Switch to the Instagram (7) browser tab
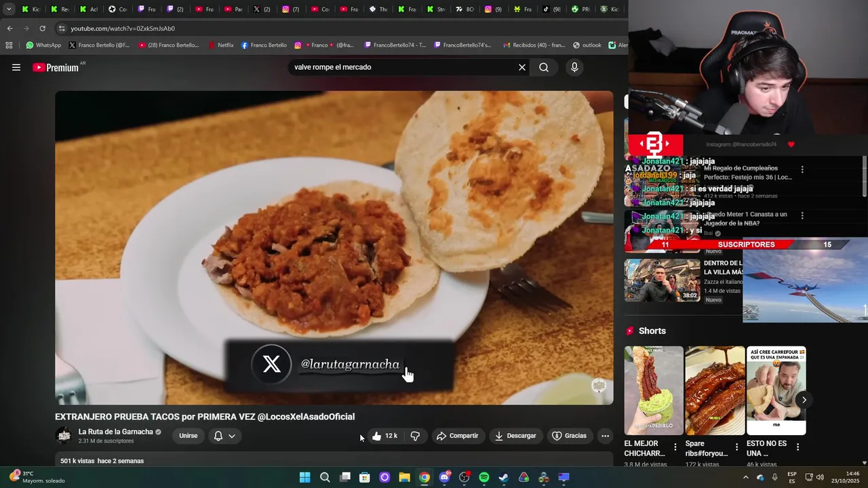 [292, 9]
